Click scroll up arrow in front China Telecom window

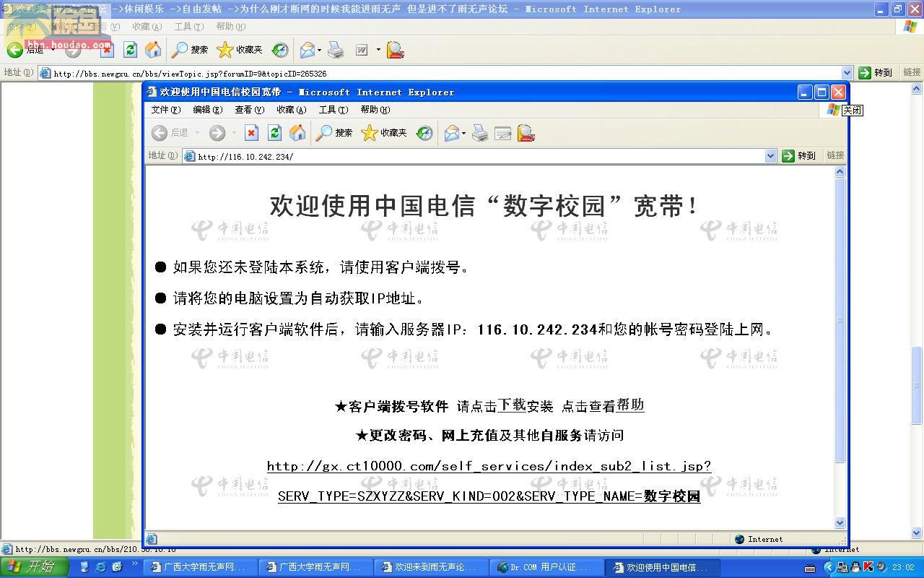click(840, 172)
